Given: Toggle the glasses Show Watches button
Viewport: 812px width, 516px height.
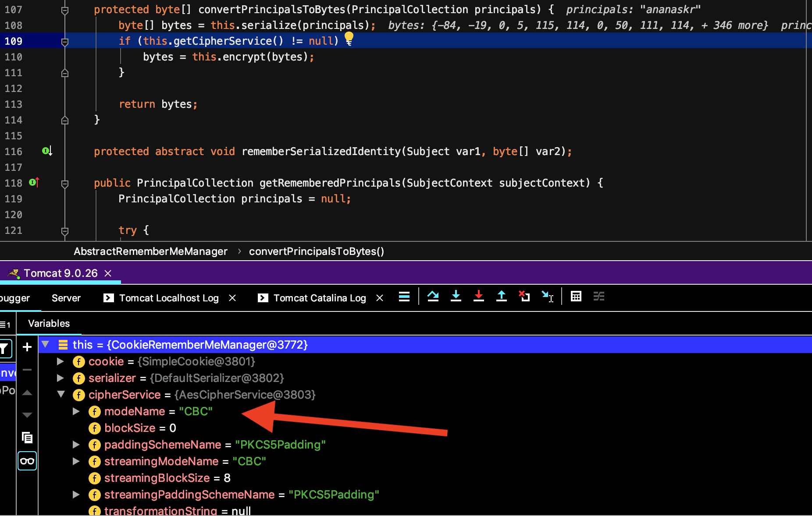Looking at the screenshot, I should [x=27, y=461].
